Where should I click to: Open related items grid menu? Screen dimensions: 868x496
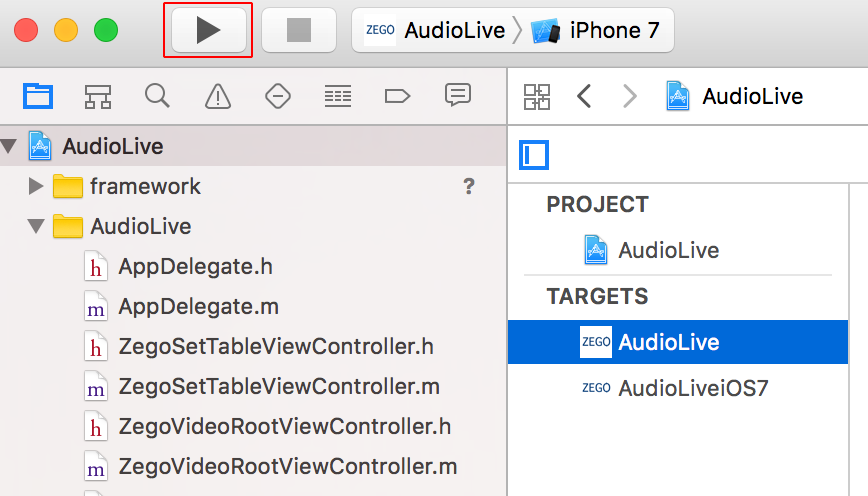[x=537, y=97]
